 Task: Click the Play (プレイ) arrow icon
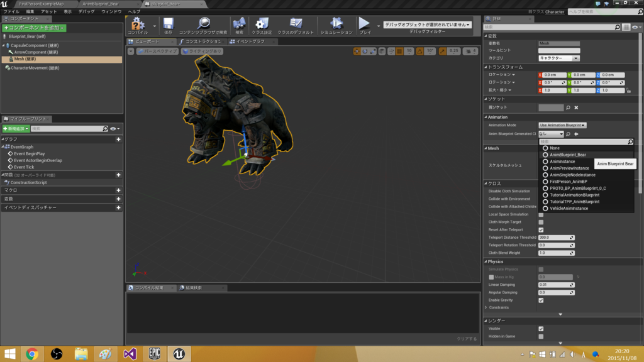click(364, 23)
